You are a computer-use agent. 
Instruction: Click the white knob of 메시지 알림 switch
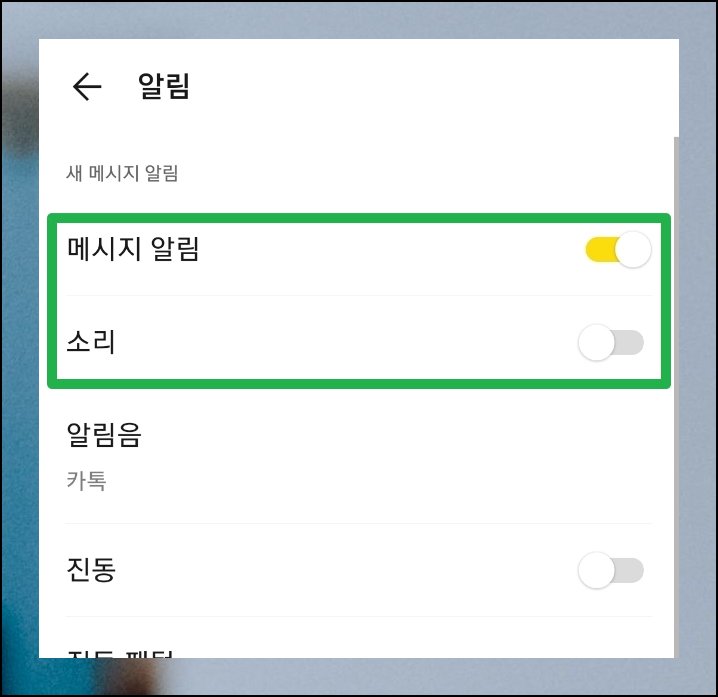point(633,250)
